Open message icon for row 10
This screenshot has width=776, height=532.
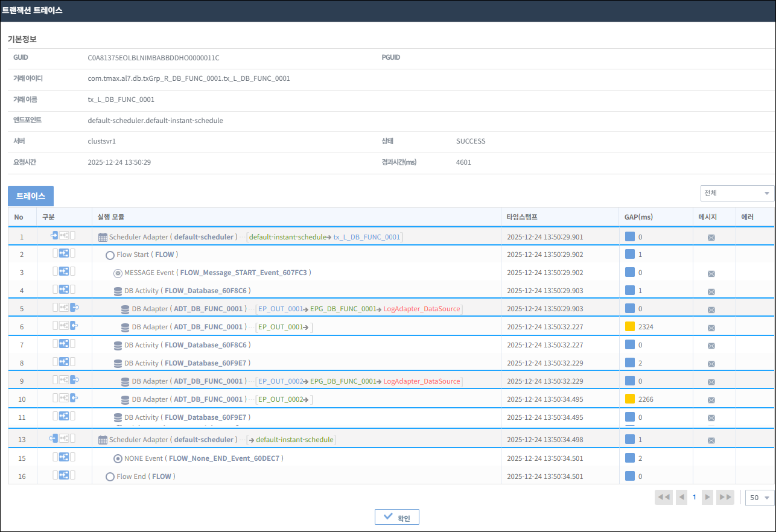(x=711, y=400)
